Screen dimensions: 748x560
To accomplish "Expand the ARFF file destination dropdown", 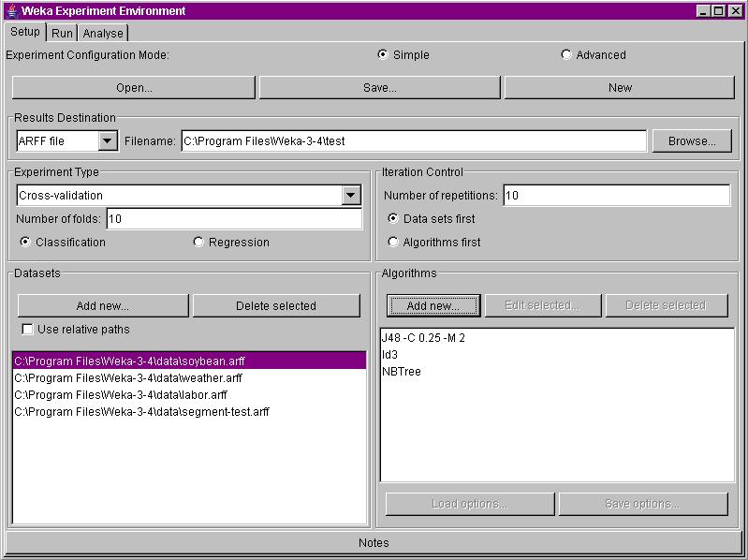I will 108,140.
